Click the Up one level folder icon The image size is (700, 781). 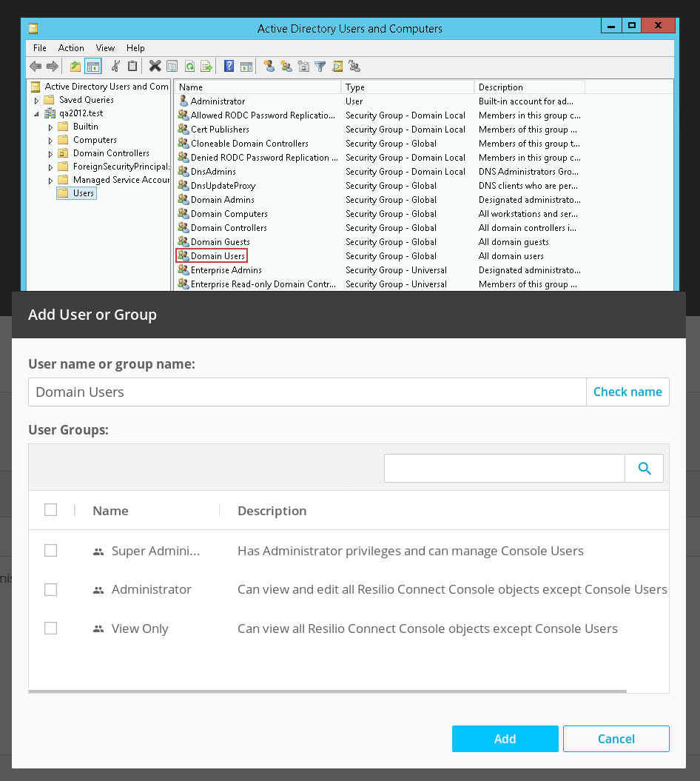75,67
